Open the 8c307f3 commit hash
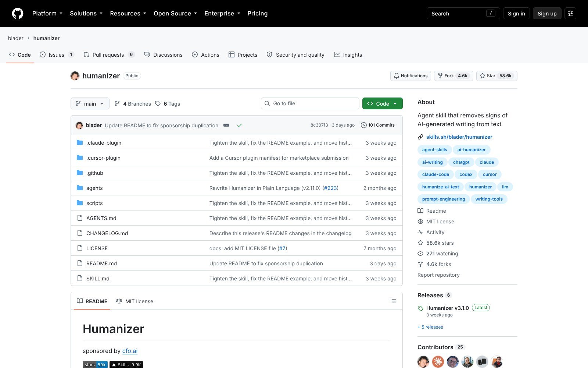 [x=319, y=125]
